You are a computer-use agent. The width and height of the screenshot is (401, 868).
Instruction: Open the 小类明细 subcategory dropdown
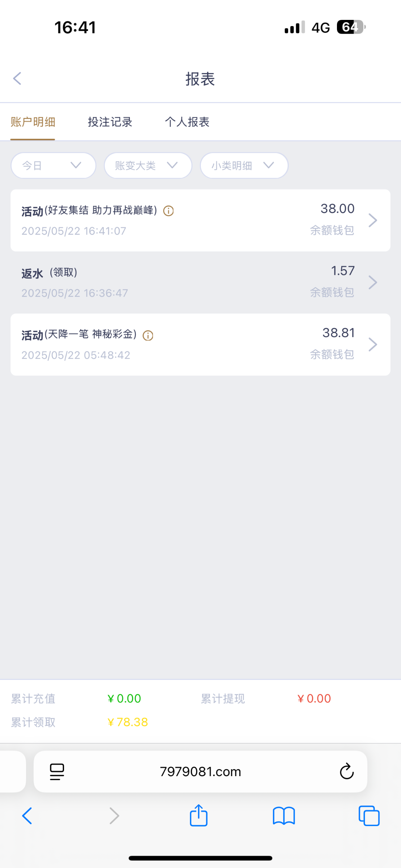(244, 166)
